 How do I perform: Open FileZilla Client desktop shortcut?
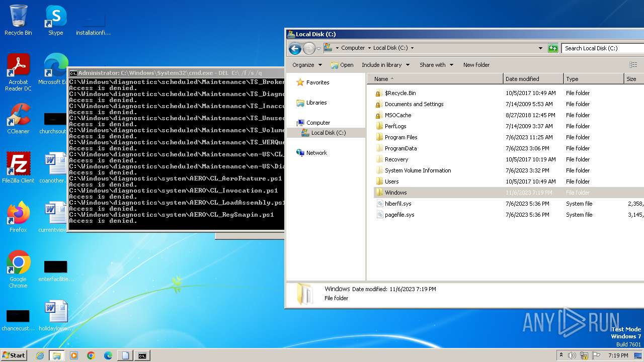(18, 168)
